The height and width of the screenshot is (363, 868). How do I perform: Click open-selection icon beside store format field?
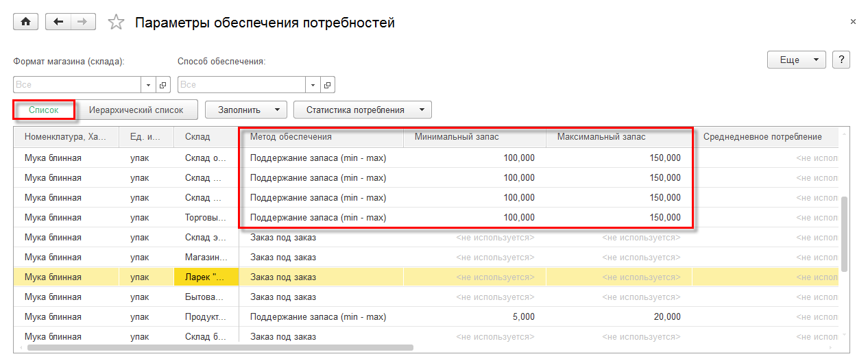click(x=163, y=85)
